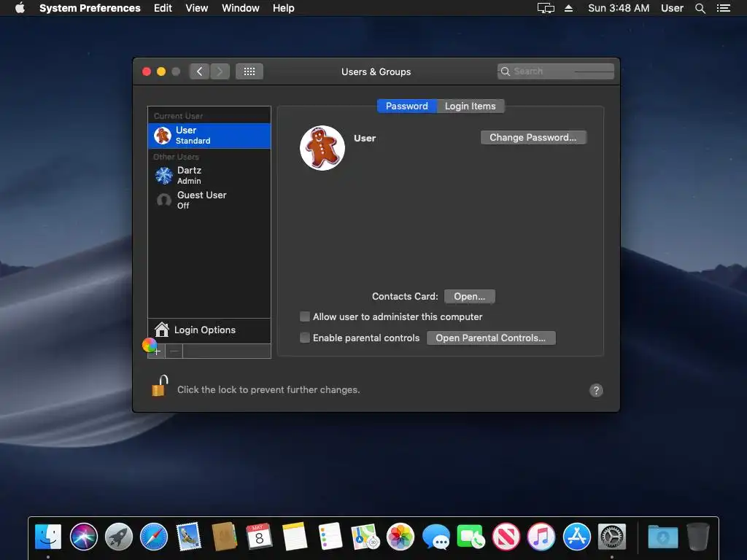Screen dimensions: 747x560
Task: Click the Search field in Users & Groups
Action: point(555,71)
